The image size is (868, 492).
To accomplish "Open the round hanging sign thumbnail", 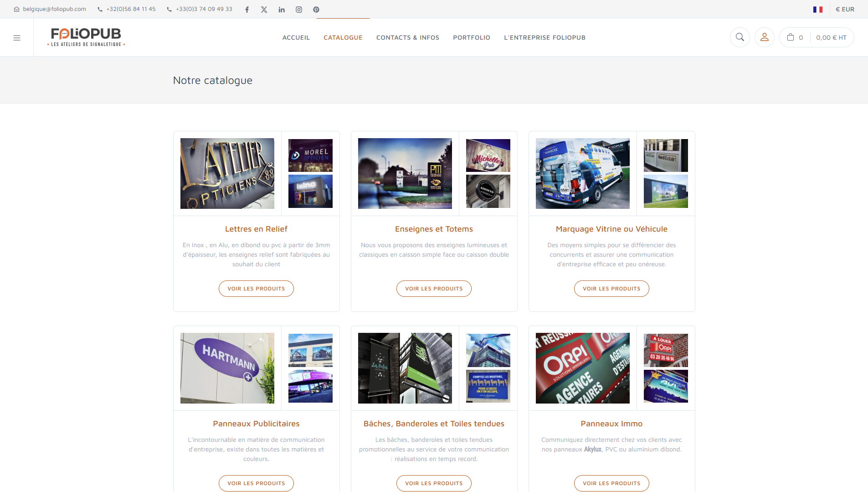I will [x=488, y=192].
